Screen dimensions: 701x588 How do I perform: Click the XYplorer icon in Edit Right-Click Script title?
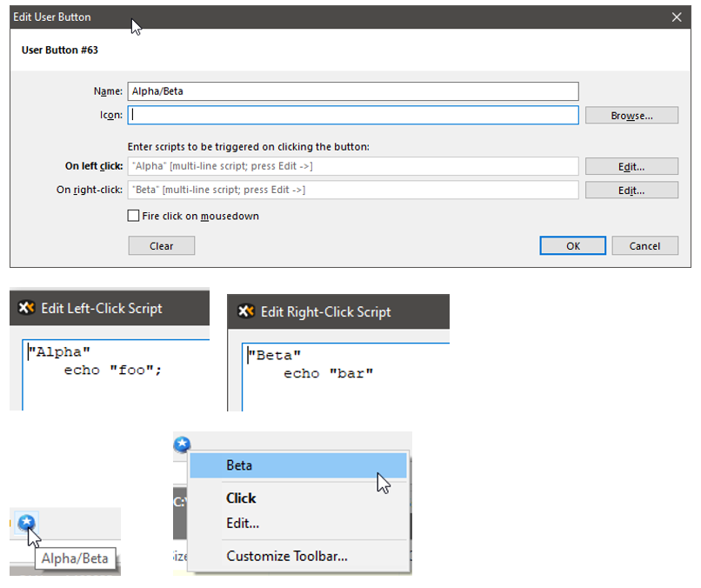246,311
